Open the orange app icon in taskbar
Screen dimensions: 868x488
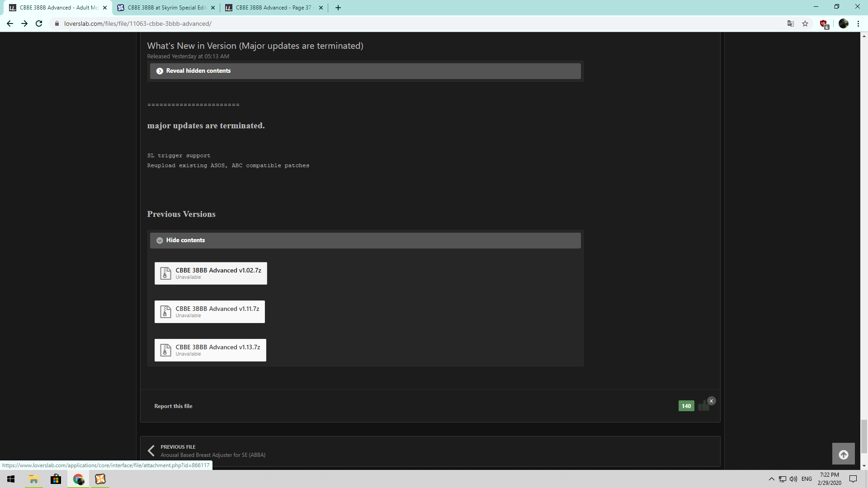click(100, 479)
